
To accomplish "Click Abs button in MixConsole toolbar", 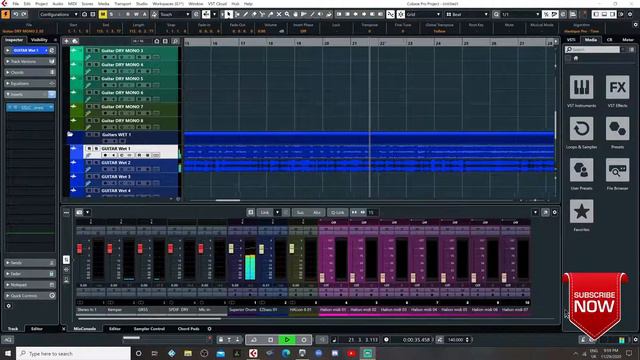I will click(317, 212).
